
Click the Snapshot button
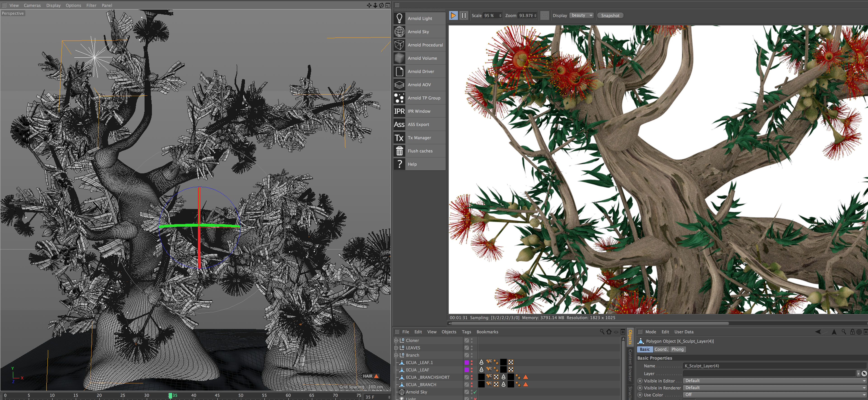pyautogui.click(x=610, y=16)
